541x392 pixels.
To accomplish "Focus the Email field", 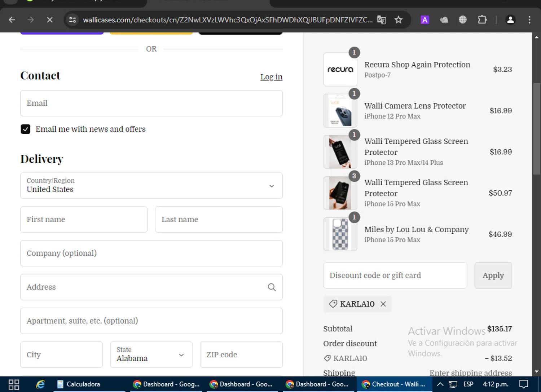I will tap(151, 103).
